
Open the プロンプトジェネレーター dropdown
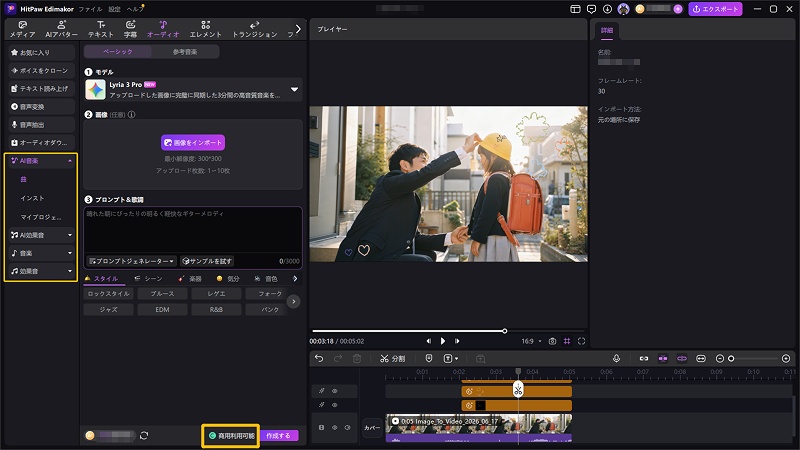pos(132,261)
